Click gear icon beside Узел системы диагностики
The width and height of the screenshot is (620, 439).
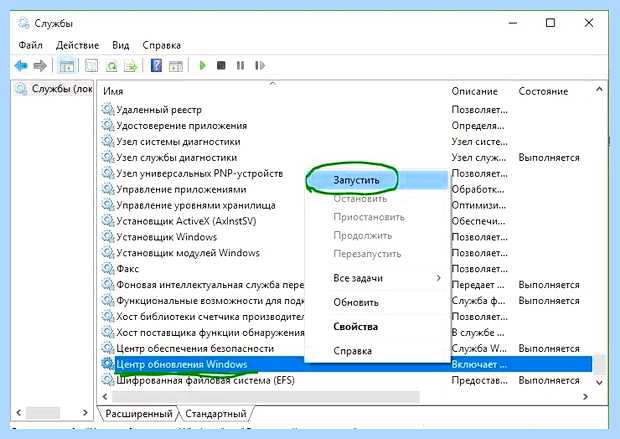pyautogui.click(x=108, y=141)
